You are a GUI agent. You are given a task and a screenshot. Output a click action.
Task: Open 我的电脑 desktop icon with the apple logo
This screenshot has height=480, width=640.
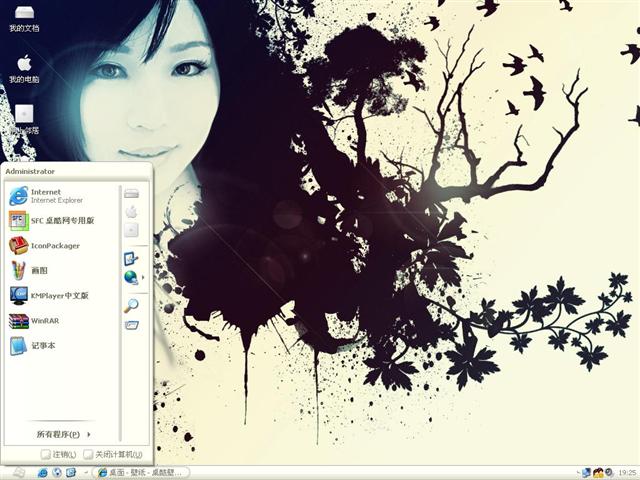click(x=24, y=67)
